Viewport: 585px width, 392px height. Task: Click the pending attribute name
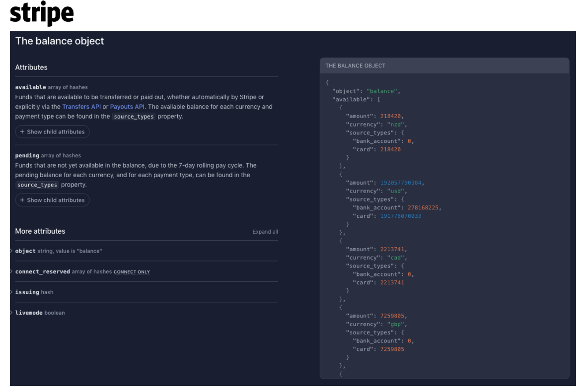coord(27,155)
